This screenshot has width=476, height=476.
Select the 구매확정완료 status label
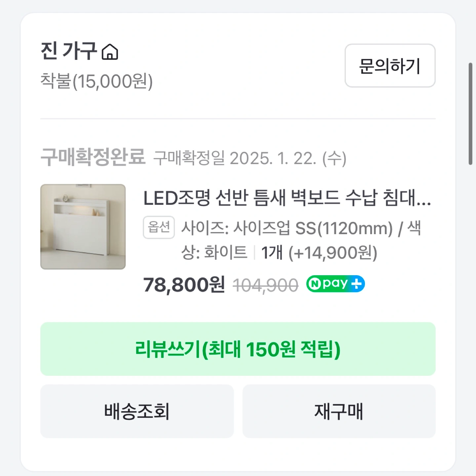tap(93, 157)
